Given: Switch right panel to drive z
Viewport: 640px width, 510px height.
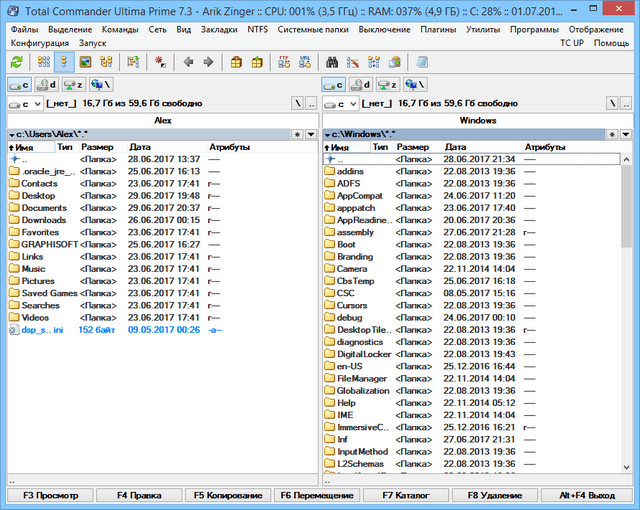Looking at the screenshot, I should tap(387, 85).
